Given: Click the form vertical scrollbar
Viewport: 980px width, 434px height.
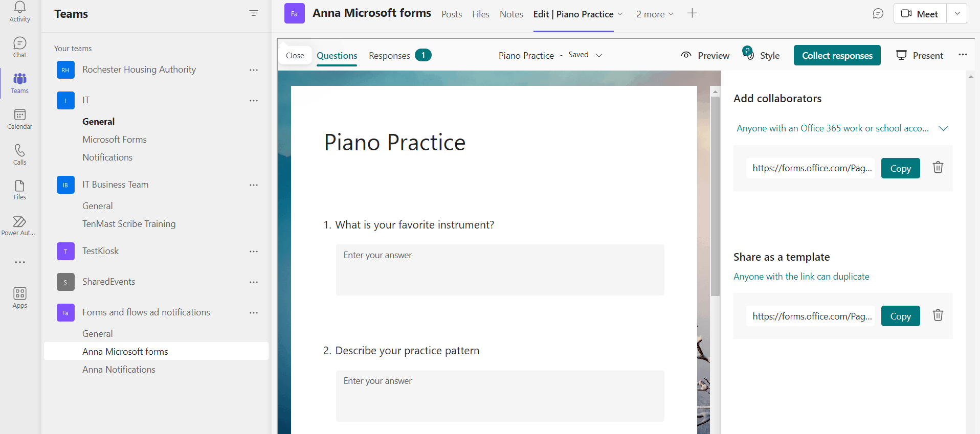Looking at the screenshot, I should [x=715, y=196].
